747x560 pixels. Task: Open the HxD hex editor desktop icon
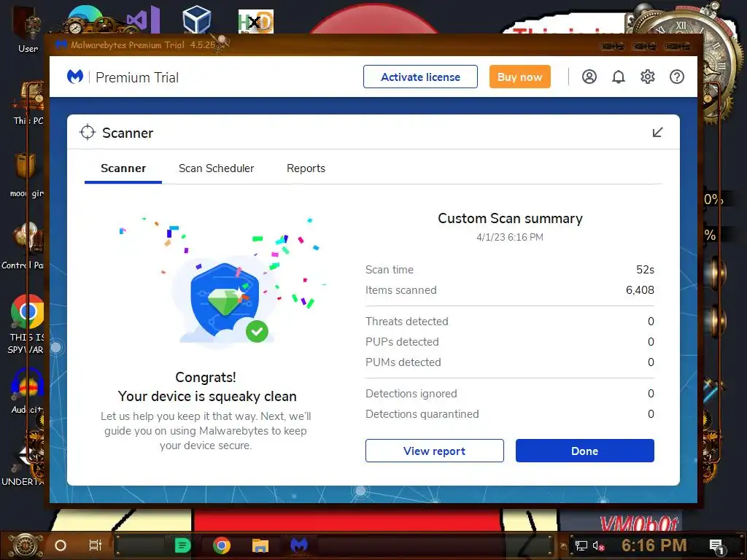pyautogui.click(x=256, y=21)
